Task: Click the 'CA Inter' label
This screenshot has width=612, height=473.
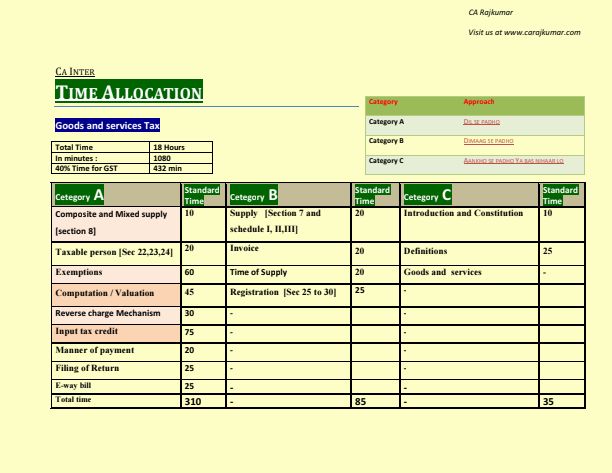Action: click(x=75, y=72)
